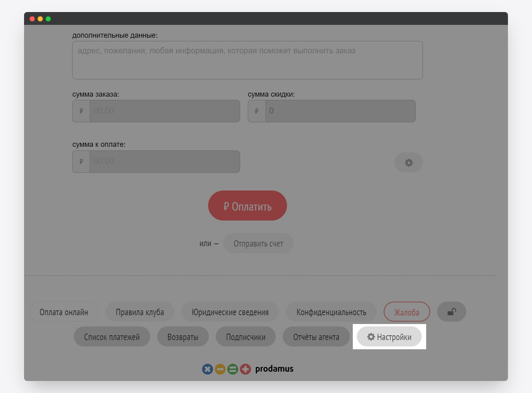Image resolution: width=532 pixels, height=393 pixels.
Task: Open Список платежей section
Action: pyautogui.click(x=112, y=337)
